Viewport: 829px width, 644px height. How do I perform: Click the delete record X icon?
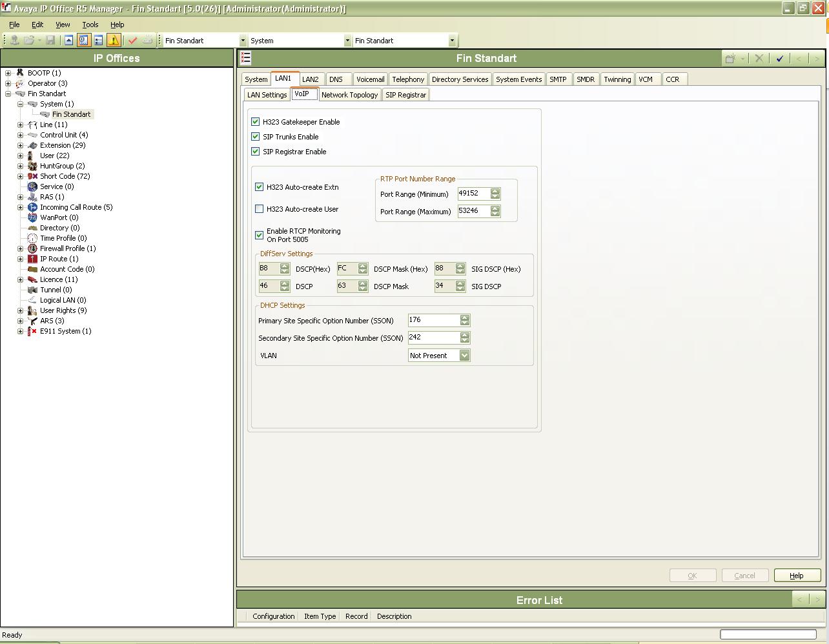coord(759,58)
